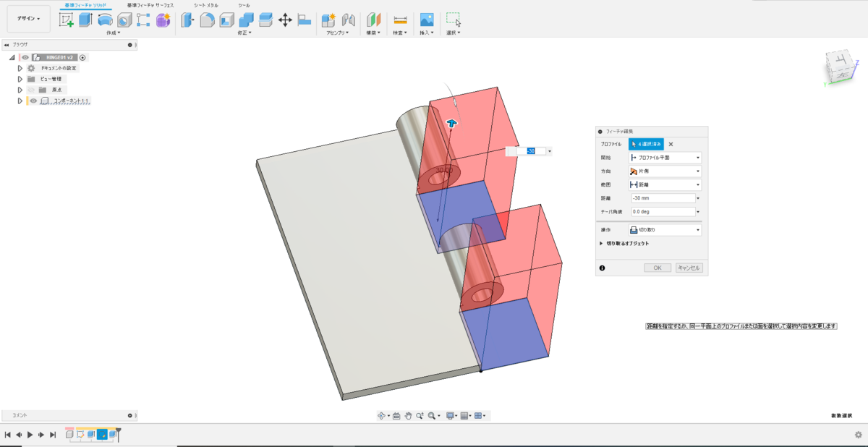This screenshot has height=447, width=868.
Task: Click the キャンセル button
Action: click(x=689, y=268)
